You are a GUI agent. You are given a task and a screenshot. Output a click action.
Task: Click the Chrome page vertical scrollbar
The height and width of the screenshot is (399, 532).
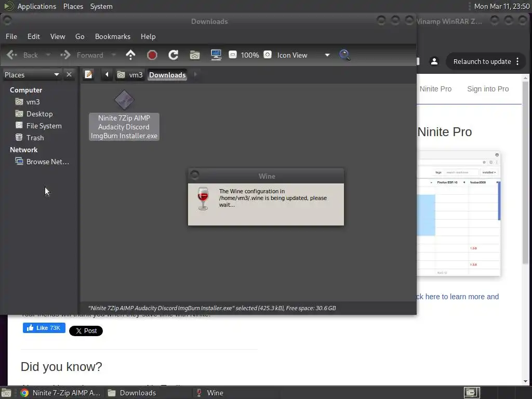(x=525, y=172)
